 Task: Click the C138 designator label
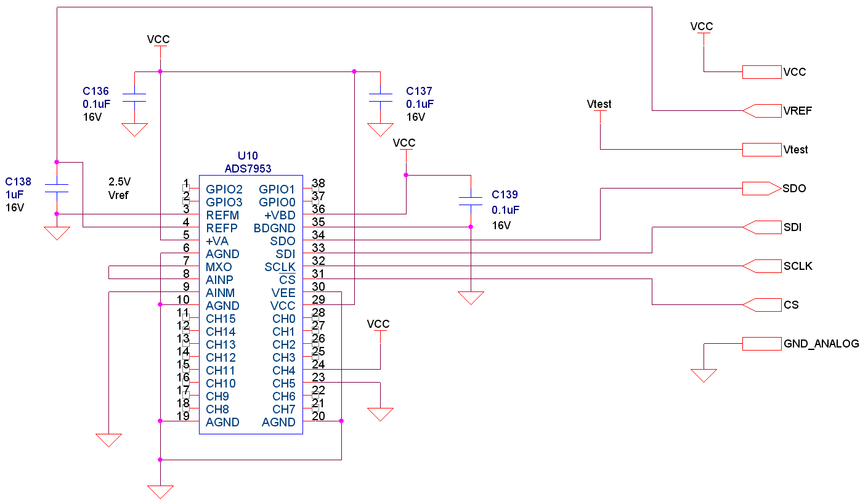point(18,182)
